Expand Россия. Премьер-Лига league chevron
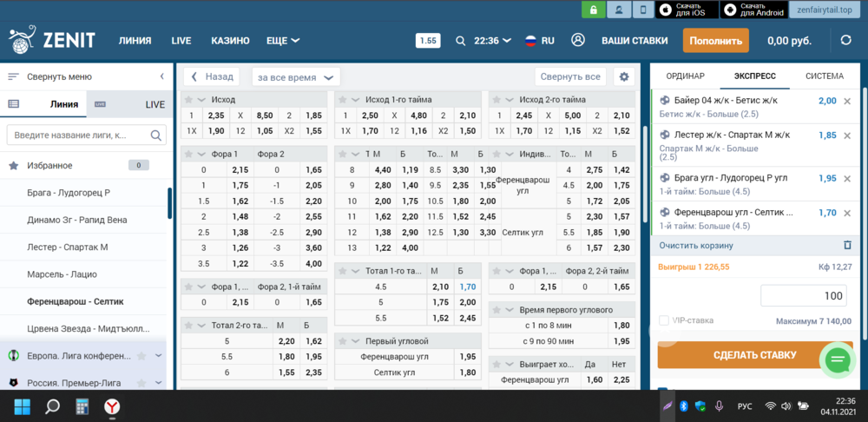 (x=158, y=383)
